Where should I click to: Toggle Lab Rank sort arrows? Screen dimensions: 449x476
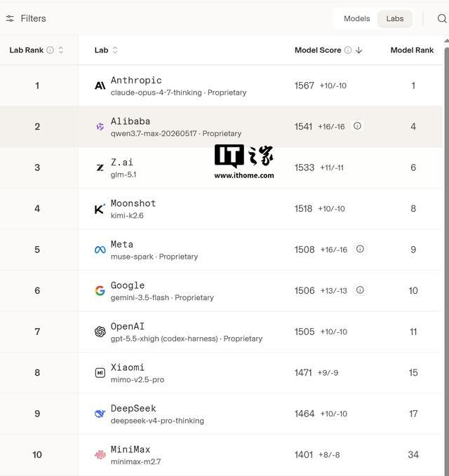pyautogui.click(x=61, y=50)
